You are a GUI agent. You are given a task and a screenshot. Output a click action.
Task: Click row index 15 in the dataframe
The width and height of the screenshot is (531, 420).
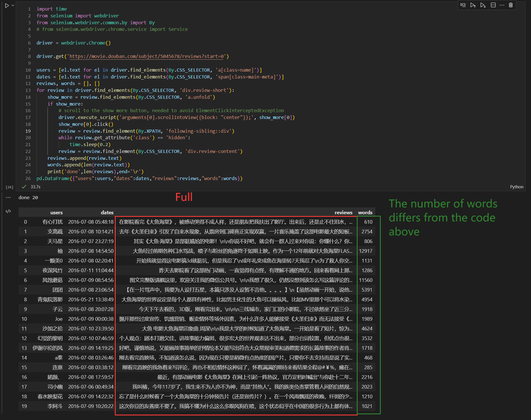24,367
